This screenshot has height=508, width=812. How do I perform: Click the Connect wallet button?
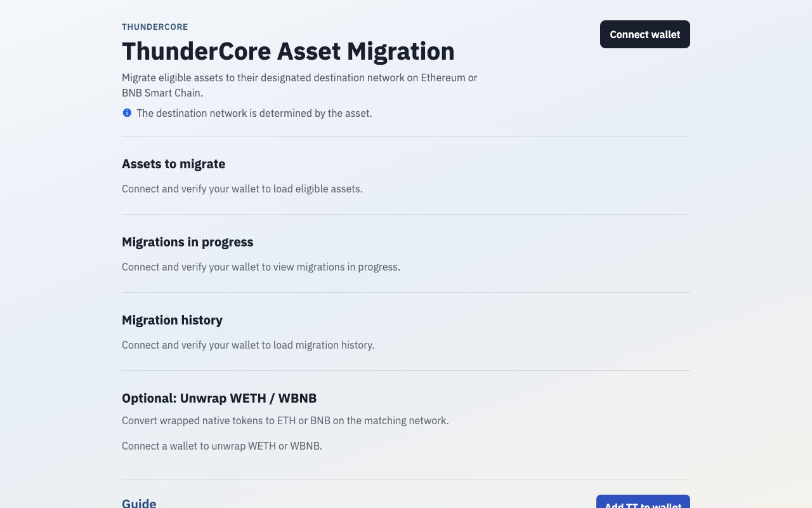pyautogui.click(x=645, y=34)
